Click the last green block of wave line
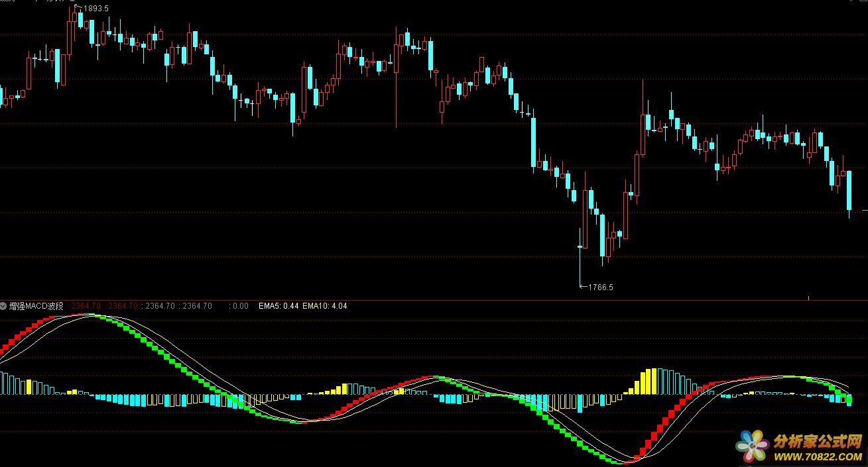The image size is (868, 467). pyautogui.click(x=849, y=399)
